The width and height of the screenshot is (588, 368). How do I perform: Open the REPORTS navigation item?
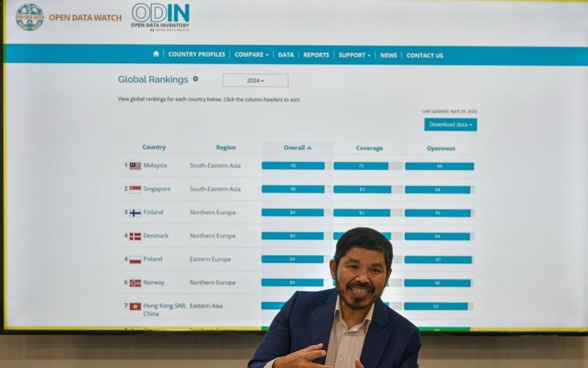tap(316, 55)
